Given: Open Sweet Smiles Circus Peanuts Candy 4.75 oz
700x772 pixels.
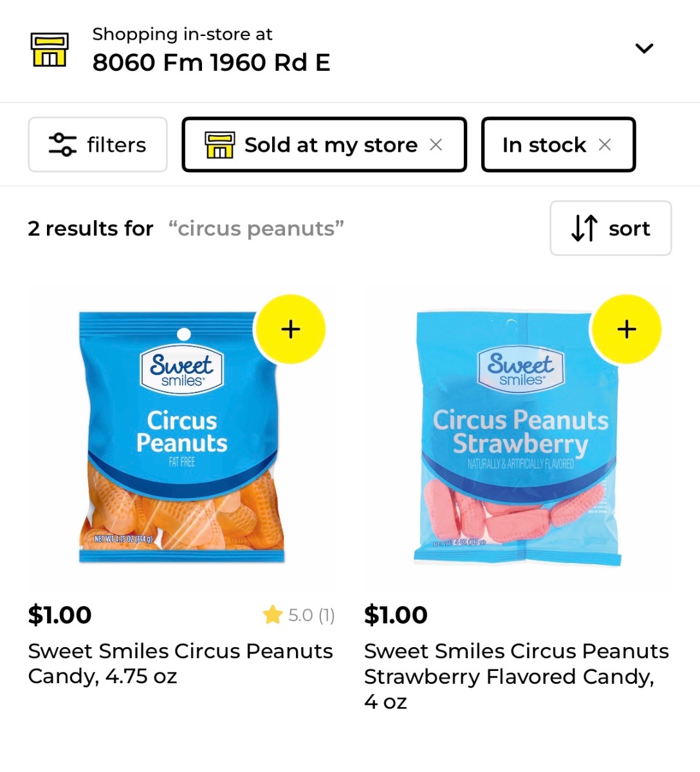Looking at the screenshot, I should click(180, 663).
